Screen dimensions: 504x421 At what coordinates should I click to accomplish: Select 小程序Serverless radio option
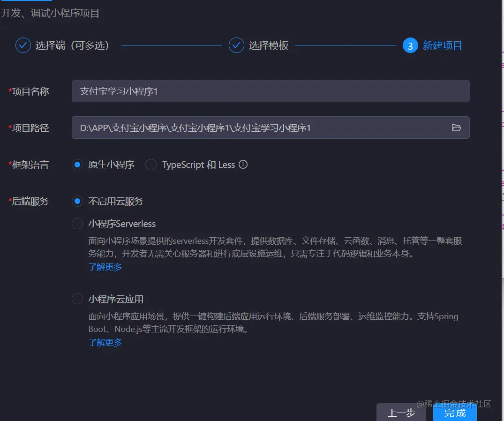77,224
